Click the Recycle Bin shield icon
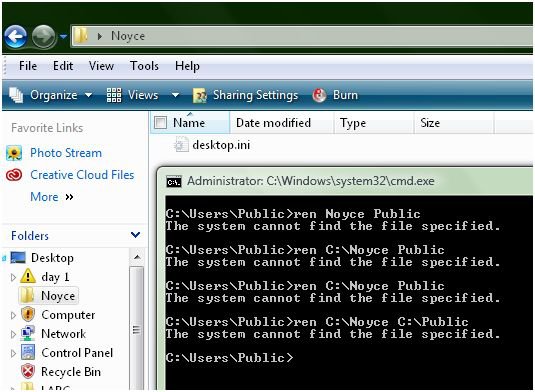Screen dimensions: 535x392 tap(28, 371)
